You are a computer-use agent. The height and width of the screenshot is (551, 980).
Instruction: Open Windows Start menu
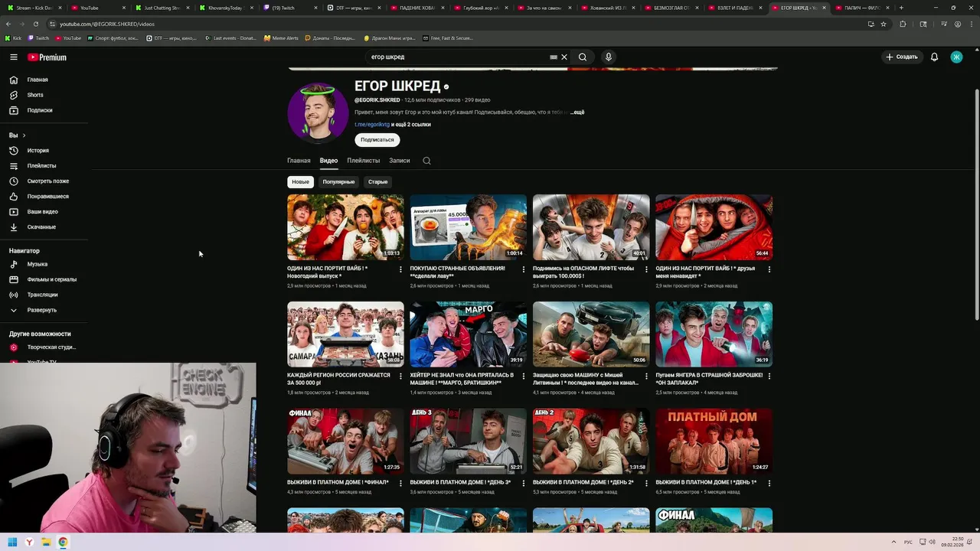pyautogui.click(x=12, y=543)
